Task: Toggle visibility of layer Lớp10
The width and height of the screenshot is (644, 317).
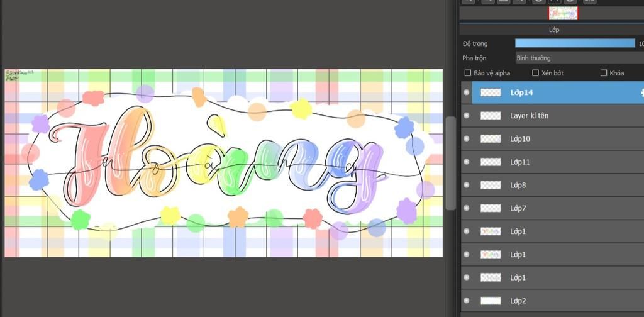Action: click(x=466, y=139)
